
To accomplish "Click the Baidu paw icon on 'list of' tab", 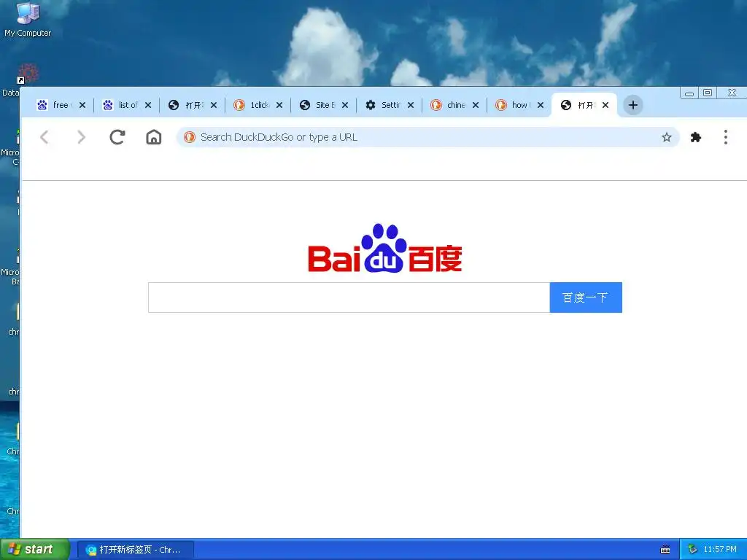I will [x=108, y=105].
